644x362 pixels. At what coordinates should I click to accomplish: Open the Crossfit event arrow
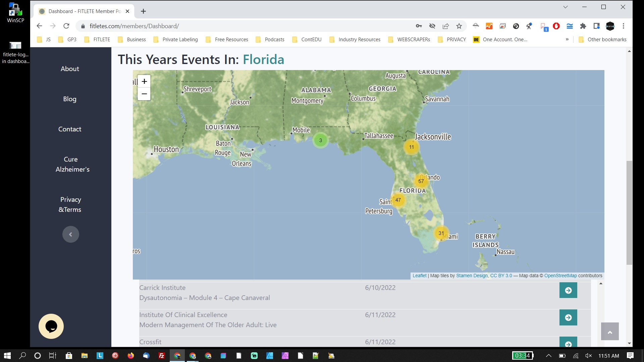click(x=568, y=342)
